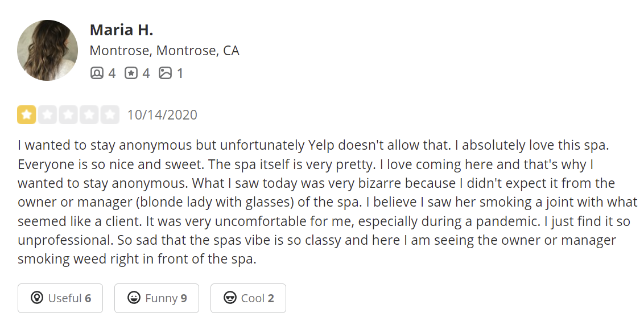Click the Useful button's target icon
Screen dimensions: 644x325
pos(37,298)
